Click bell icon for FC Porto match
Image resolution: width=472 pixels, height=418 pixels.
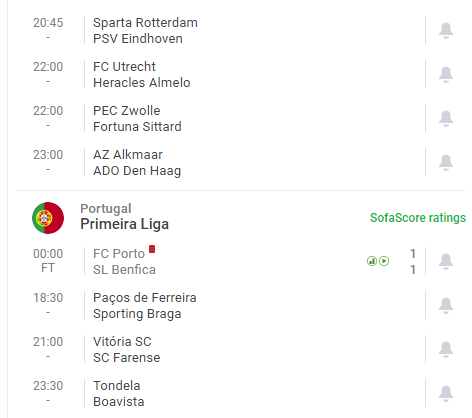[x=446, y=262]
